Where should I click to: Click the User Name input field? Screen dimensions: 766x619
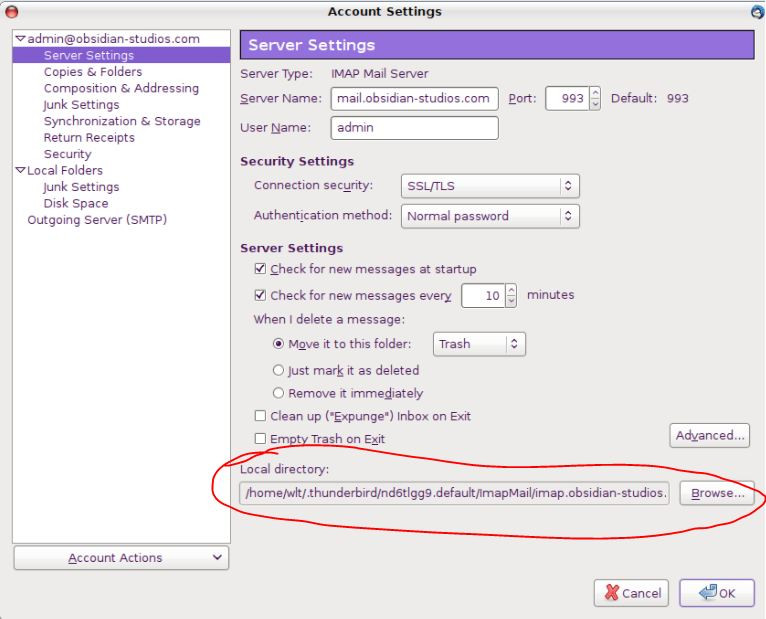[414, 128]
